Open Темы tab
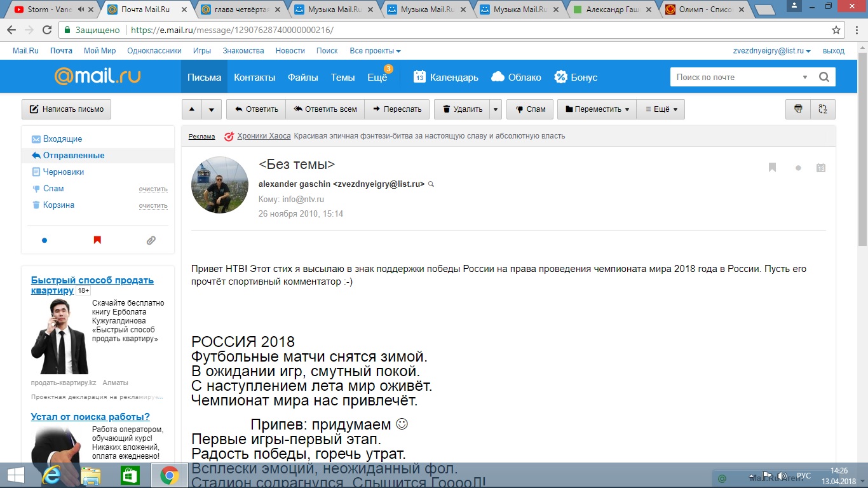The image size is (868, 488). coord(342,77)
